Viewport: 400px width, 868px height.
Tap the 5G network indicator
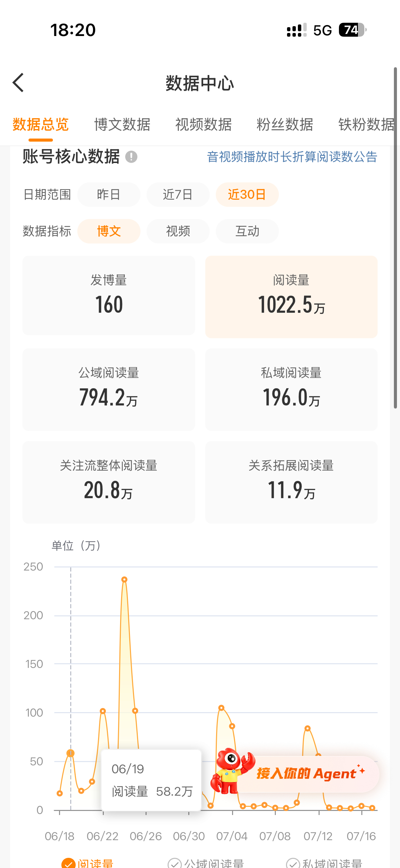pyautogui.click(x=322, y=30)
